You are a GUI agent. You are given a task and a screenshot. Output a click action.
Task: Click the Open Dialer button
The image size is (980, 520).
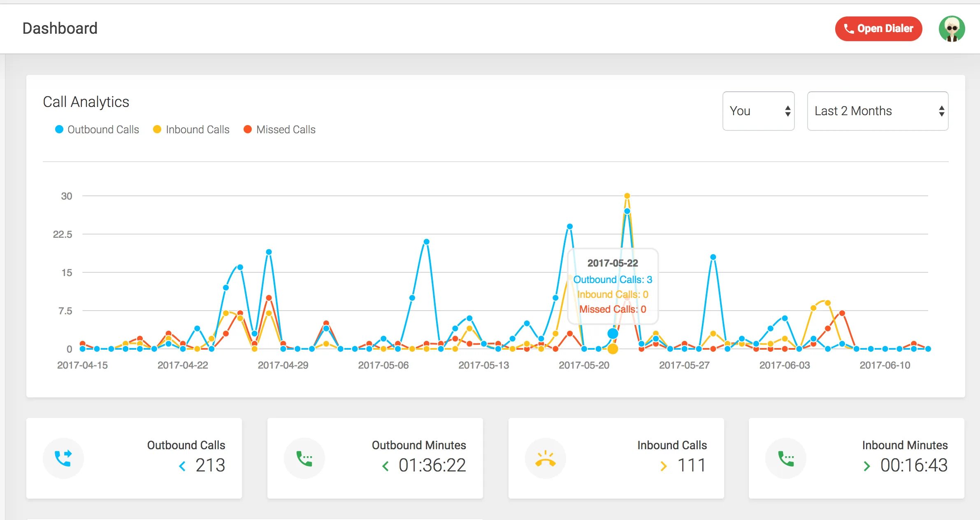[878, 29]
